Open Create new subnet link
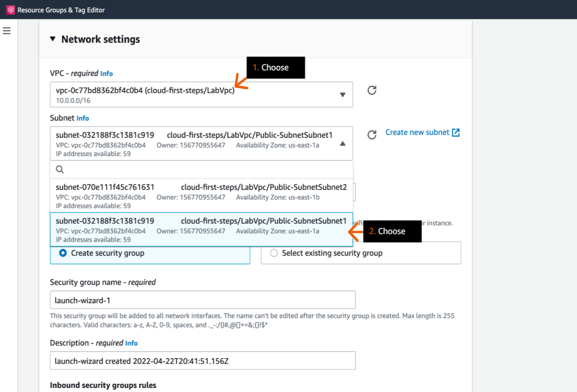This screenshot has width=577, height=392. [x=418, y=132]
